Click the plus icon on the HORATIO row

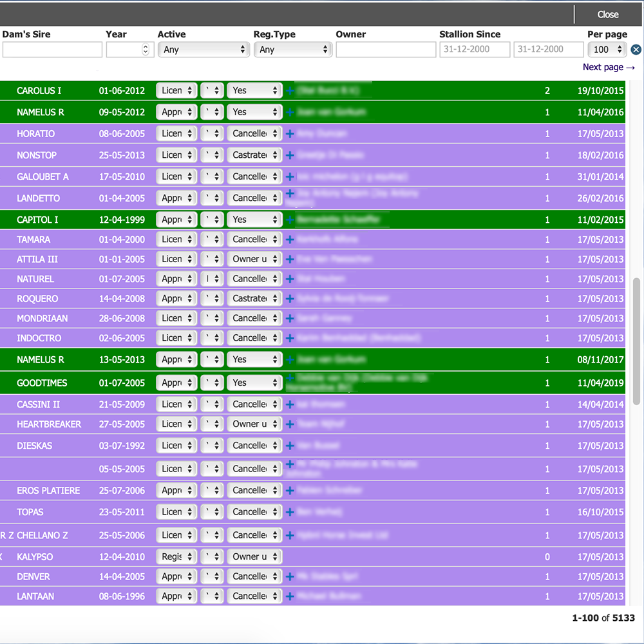(x=290, y=133)
